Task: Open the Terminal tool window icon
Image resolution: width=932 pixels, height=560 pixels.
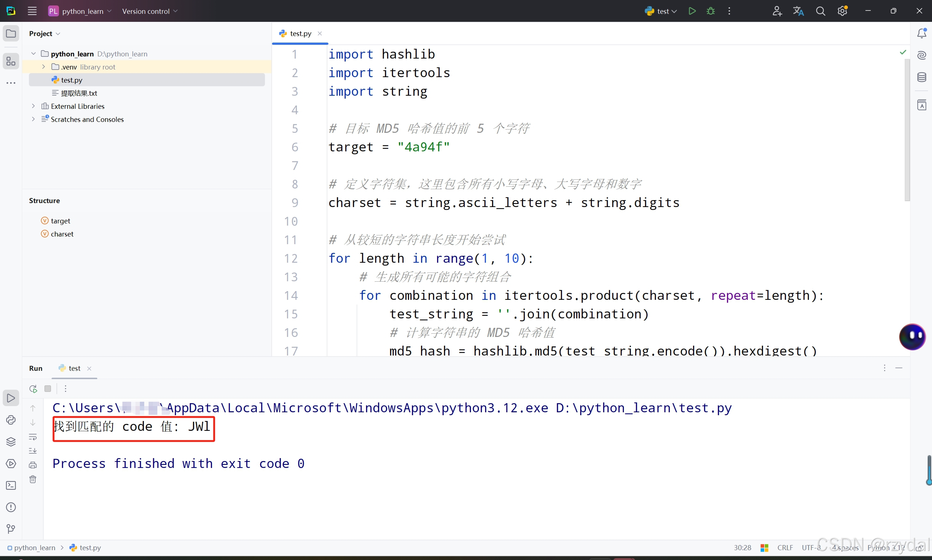Action: 11,485
